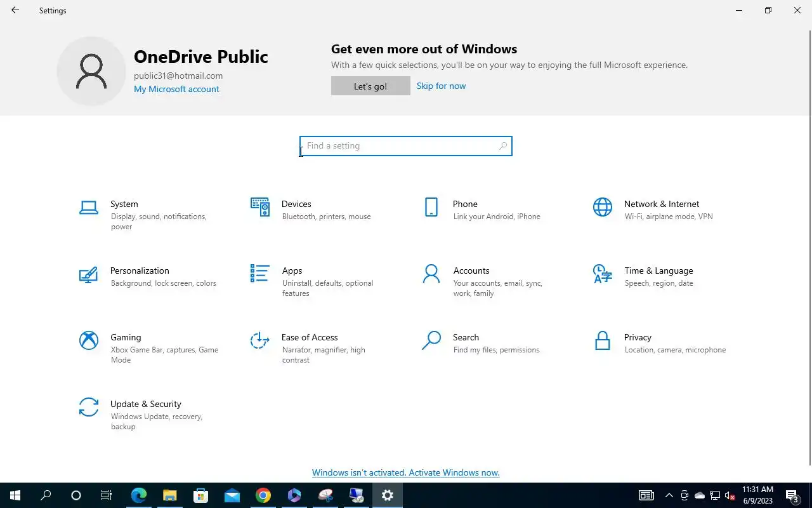Click the Let's go! button
The height and width of the screenshot is (508, 812).
[370, 86]
